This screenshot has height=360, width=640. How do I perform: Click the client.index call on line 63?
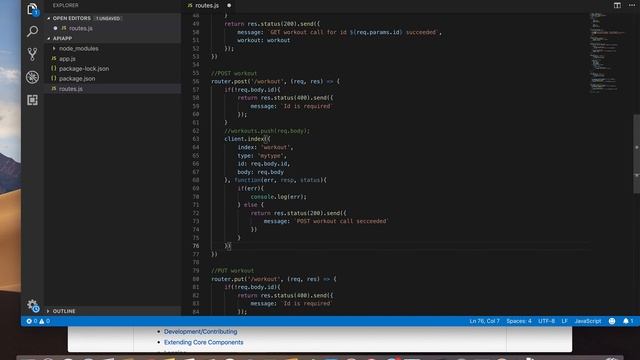[247, 139]
